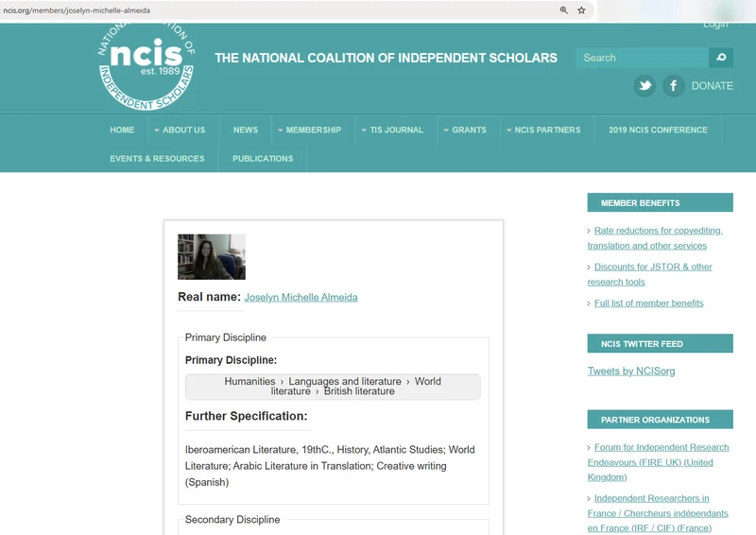
Task: Open the Joselyn Michelle Almeida name link
Action: [301, 297]
